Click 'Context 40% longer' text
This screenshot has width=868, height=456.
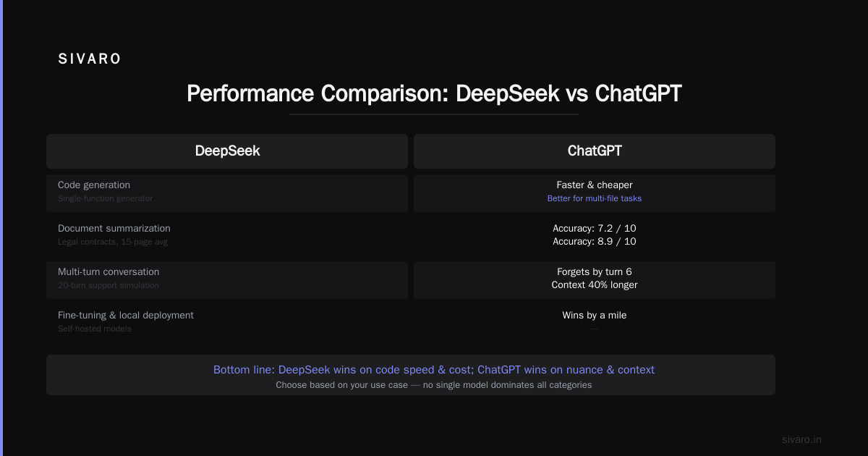coord(595,285)
